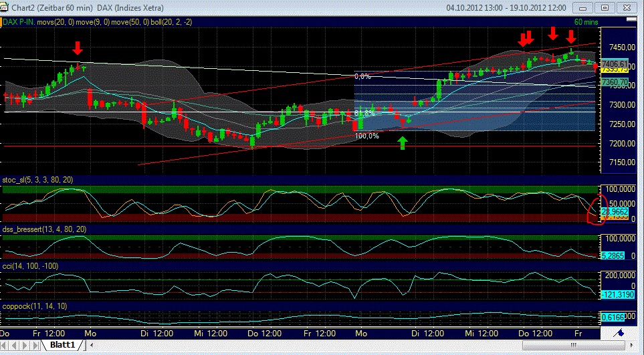Click the 28,9662 stochastic value tag
Screen dimensions: 644x355
tap(615, 212)
